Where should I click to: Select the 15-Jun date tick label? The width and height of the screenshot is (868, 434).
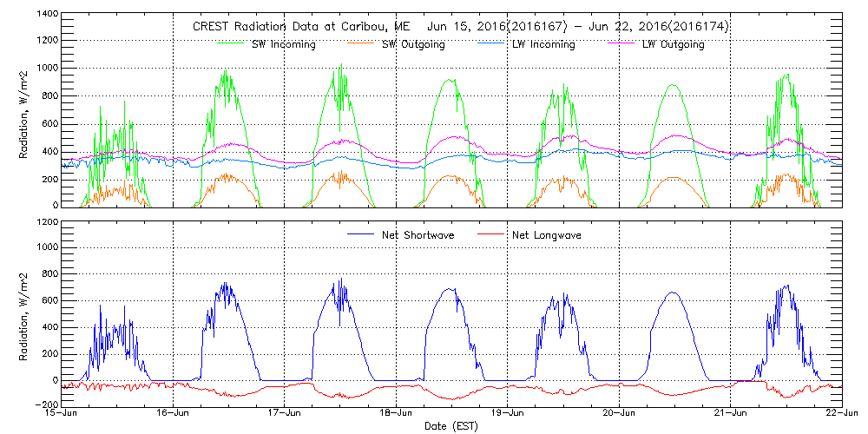point(60,412)
